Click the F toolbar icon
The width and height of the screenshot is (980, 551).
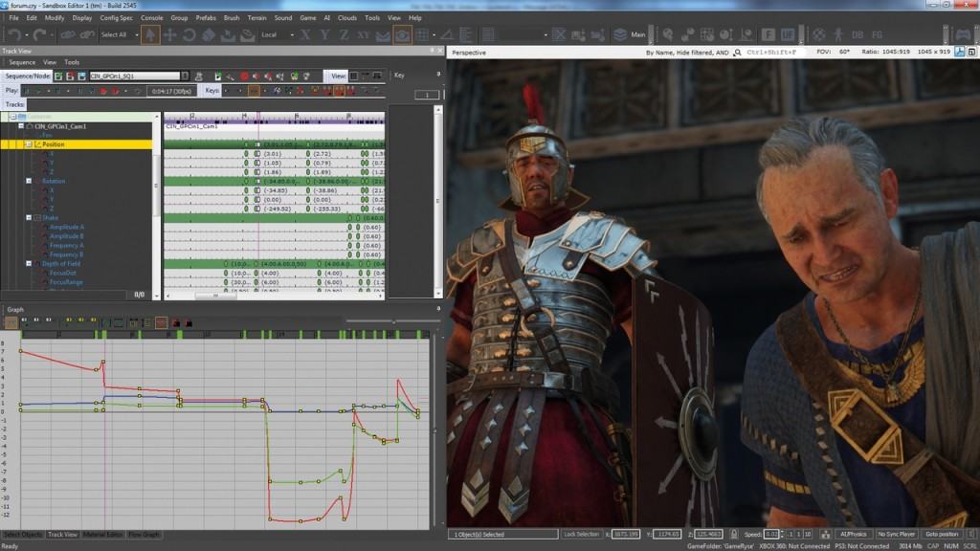point(768,35)
